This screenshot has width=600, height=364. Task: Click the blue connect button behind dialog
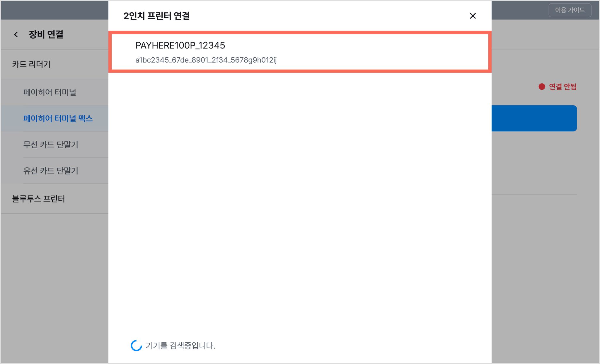click(x=534, y=118)
